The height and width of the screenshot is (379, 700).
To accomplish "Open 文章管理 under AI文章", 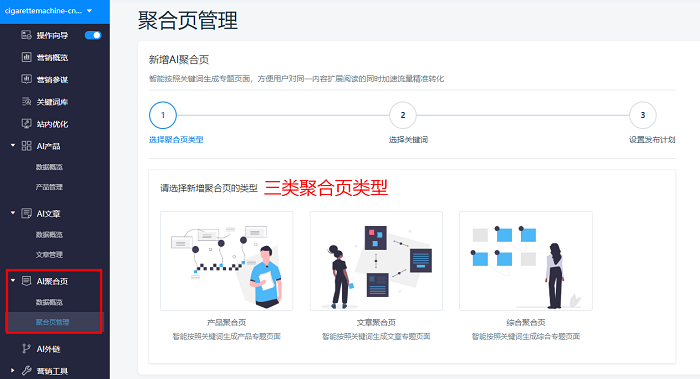I will 49,254.
